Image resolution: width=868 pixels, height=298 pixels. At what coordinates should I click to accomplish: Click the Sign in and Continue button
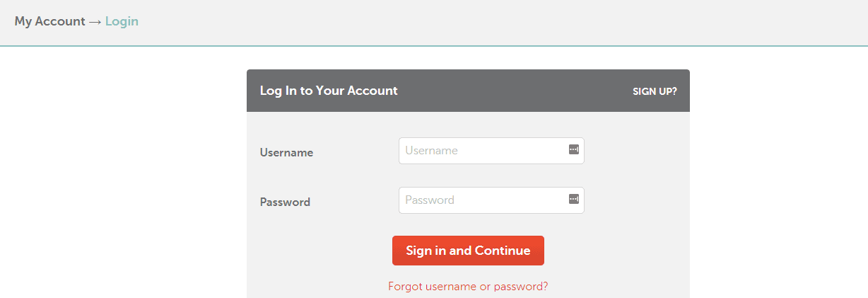point(468,251)
